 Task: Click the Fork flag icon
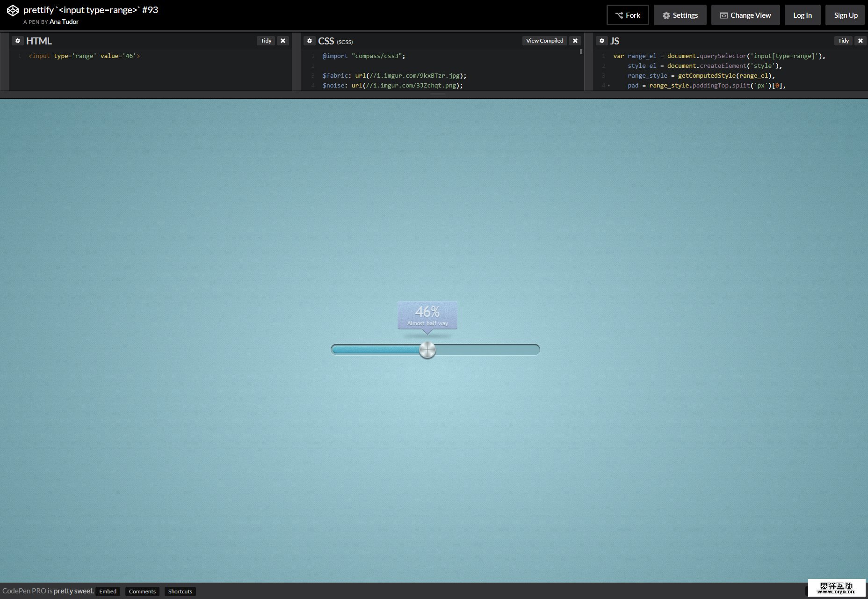(x=618, y=15)
